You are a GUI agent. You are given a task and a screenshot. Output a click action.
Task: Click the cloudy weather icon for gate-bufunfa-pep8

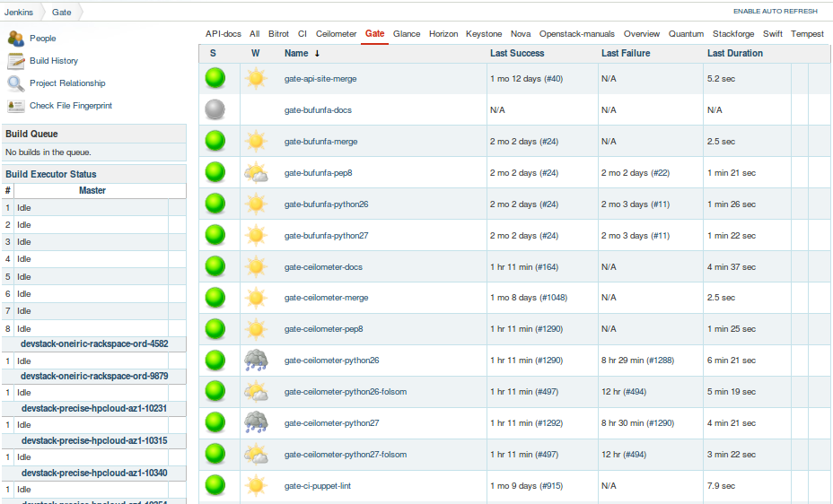(x=256, y=172)
